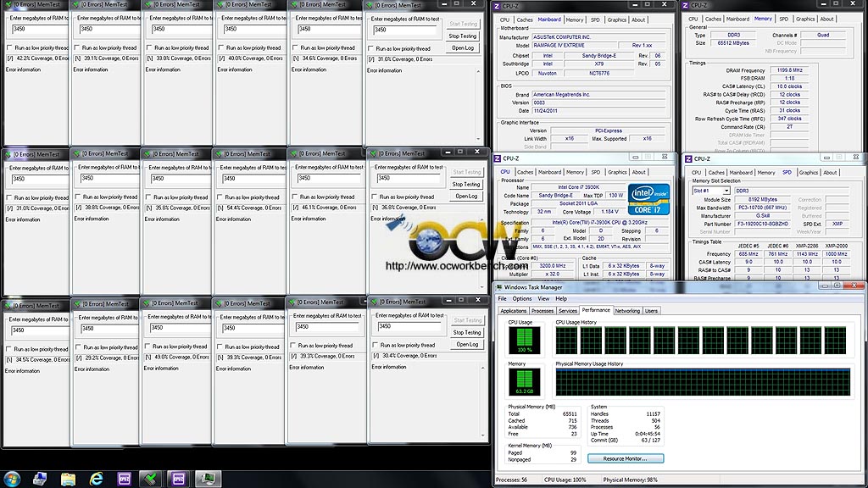Click title icon of 38.8% coverage MemTest window

(77, 154)
